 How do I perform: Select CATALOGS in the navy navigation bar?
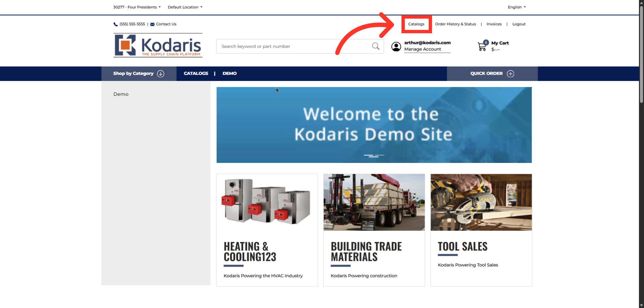(196, 74)
